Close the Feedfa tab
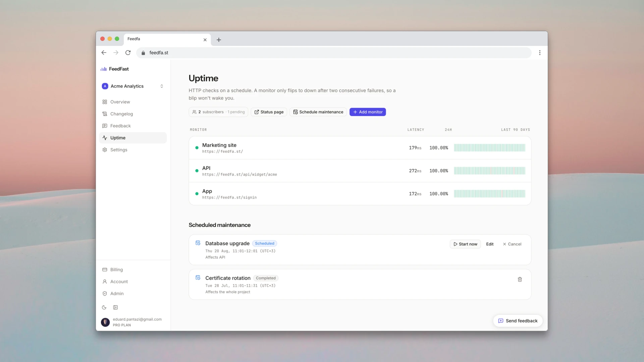The image size is (644, 362). tap(205, 40)
